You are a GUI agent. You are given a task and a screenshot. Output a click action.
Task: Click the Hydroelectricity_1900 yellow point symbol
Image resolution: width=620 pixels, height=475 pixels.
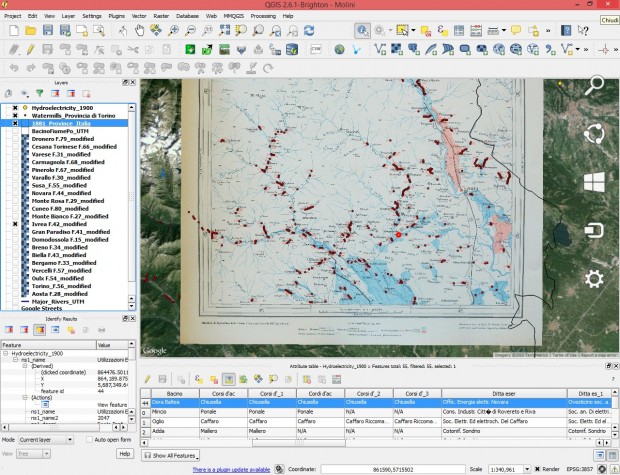(25, 108)
